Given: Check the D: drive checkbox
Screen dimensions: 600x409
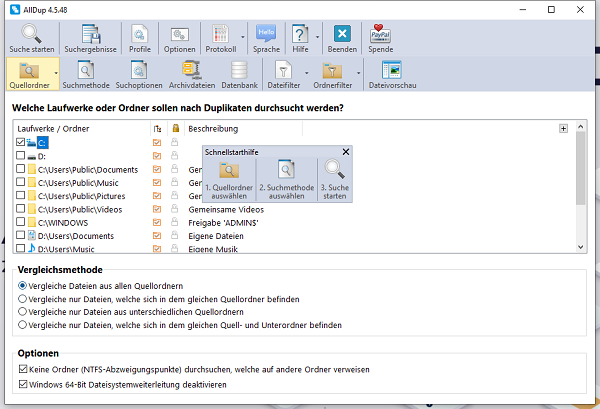Looking at the screenshot, I should [x=21, y=156].
